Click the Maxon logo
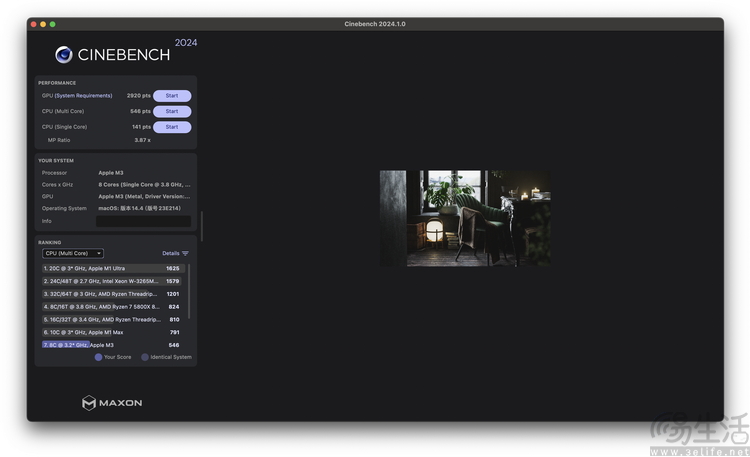Image resolution: width=750 pixels, height=457 pixels. (x=112, y=403)
